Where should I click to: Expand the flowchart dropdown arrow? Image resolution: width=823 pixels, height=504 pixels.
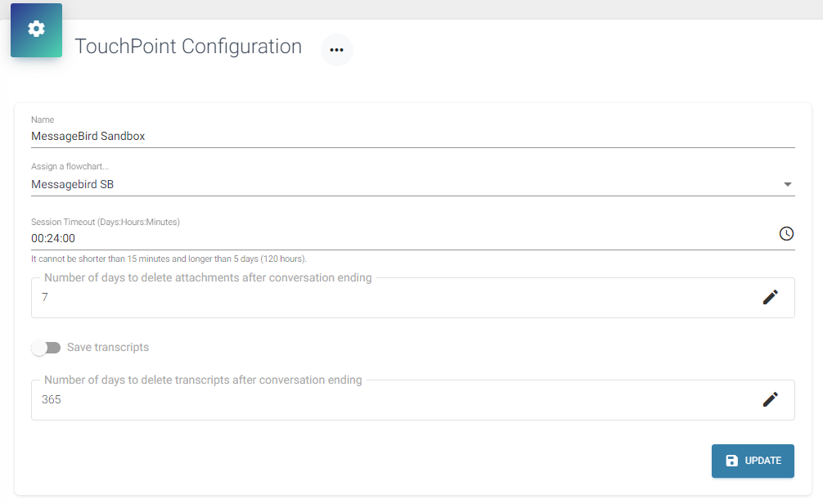788,185
